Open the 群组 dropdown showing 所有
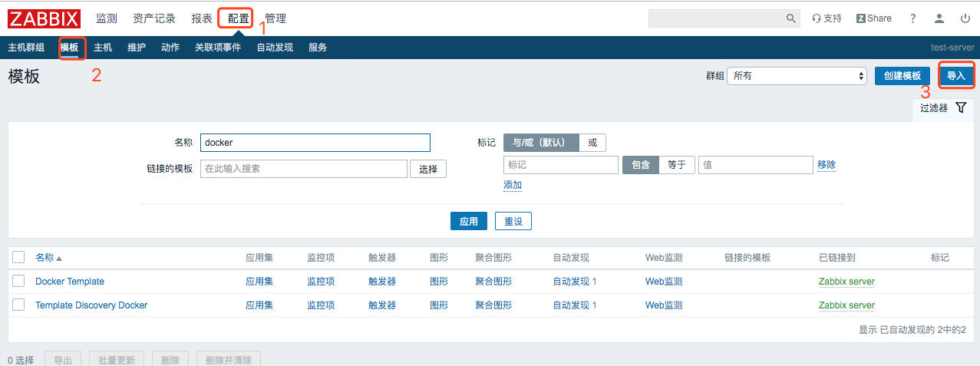980x366 pixels. (x=797, y=76)
